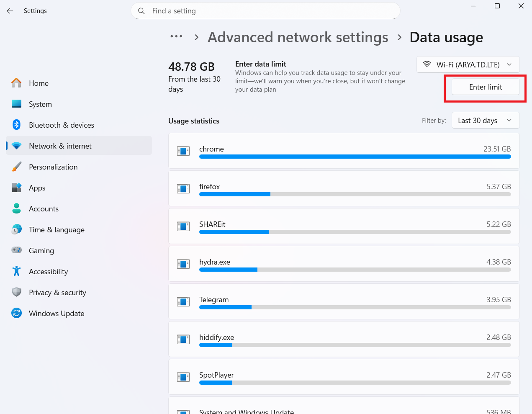Click the SpotPlayer app icon
532x414 pixels.
coord(183,377)
